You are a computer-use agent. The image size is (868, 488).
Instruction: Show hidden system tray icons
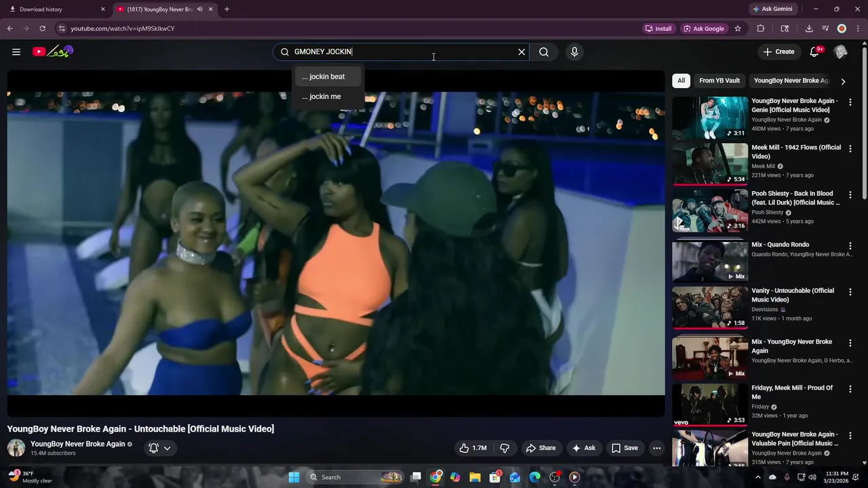click(758, 477)
